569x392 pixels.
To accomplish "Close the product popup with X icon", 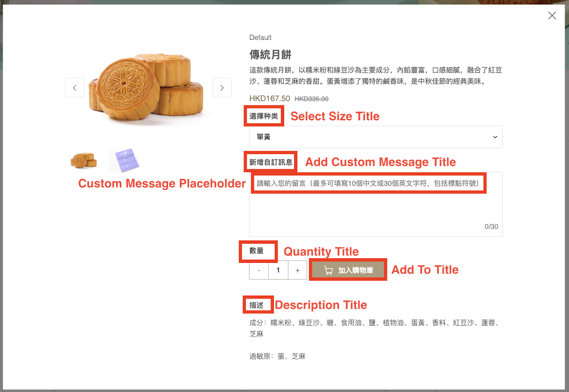I will click(552, 15).
